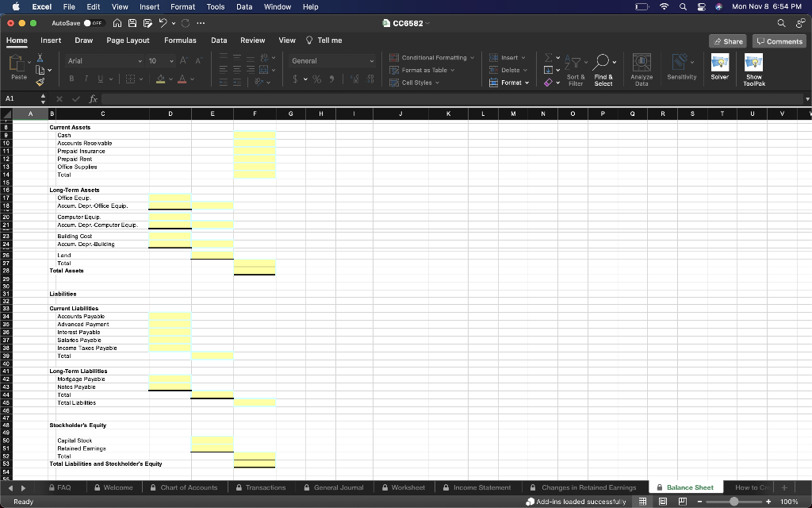Click the fill color highlight swatch
The width and height of the screenshot is (812, 508).
coord(160,79)
